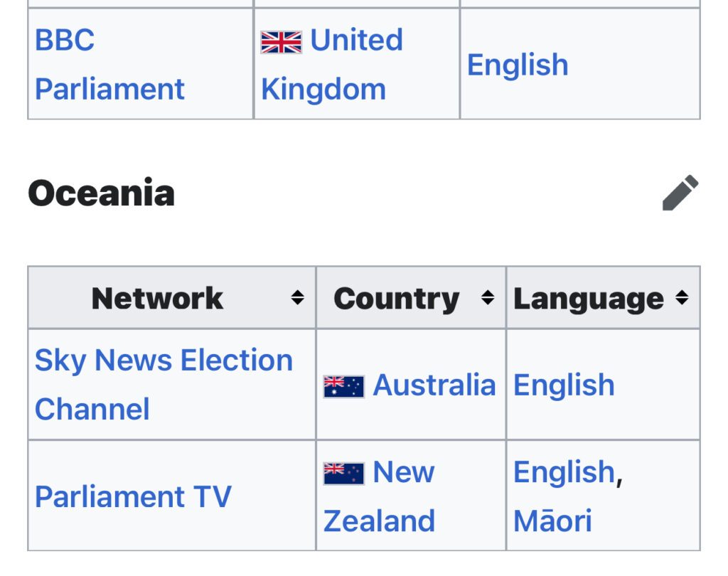Click the United Kingdom flag icon
The height and width of the screenshot is (576, 728).
click(281, 42)
